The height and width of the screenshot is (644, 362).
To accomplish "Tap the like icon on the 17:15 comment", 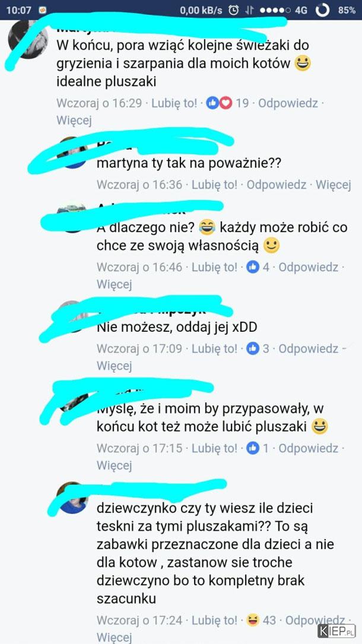I will pos(253,448).
